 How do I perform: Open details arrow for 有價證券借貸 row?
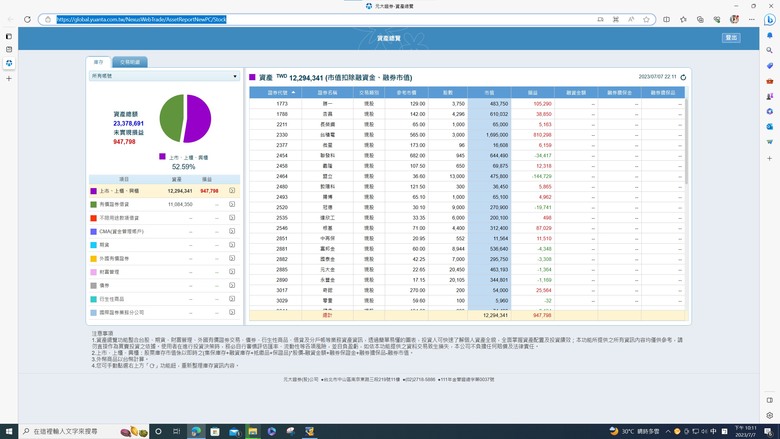232,204
